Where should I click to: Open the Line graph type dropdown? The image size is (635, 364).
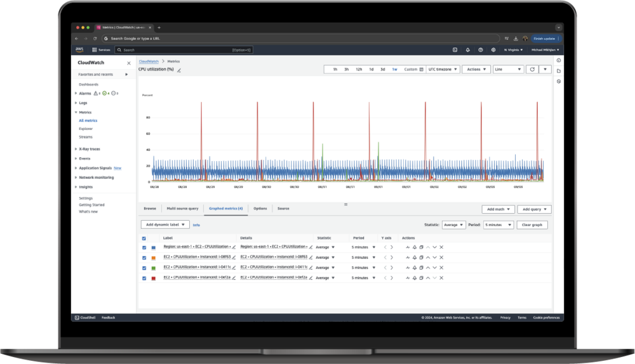point(508,69)
